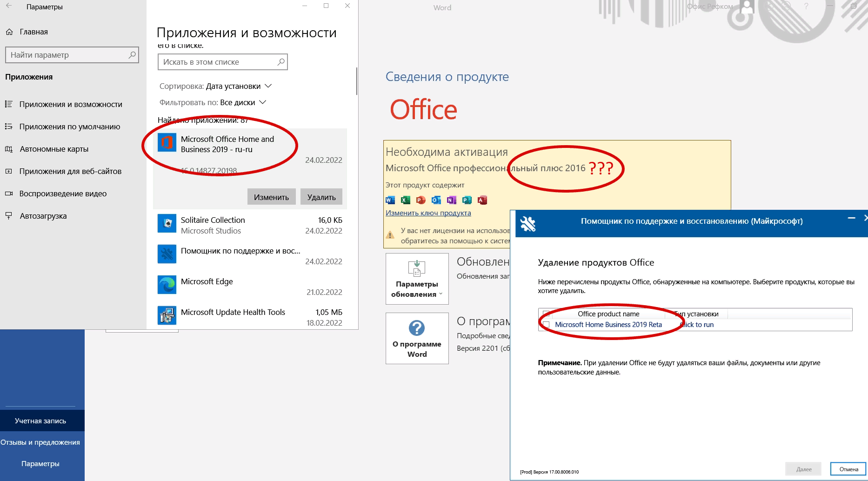868x481 pixels.
Task: Open Offline maps settings page
Action: [x=54, y=149]
